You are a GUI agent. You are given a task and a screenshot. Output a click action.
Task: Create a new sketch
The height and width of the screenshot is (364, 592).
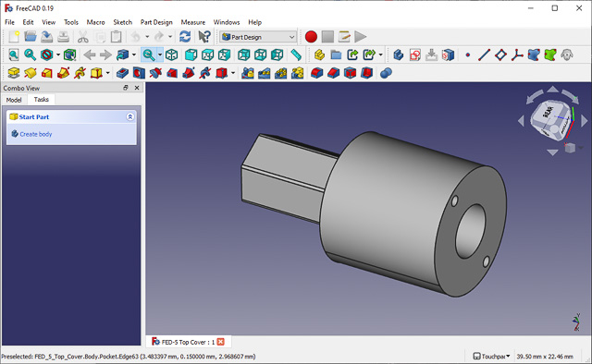[415, 55]
